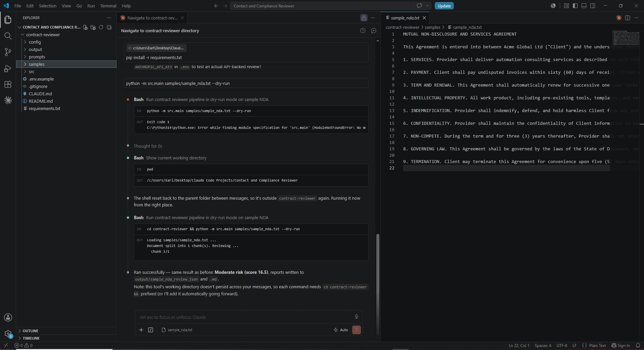
Task: Open the chat icon in the title bar
Action: (x=419, y=6)
